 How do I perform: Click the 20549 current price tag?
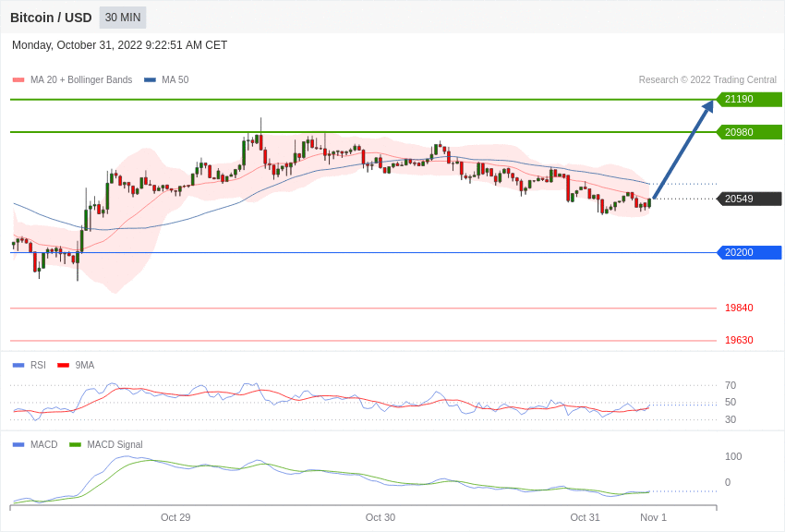click(748, 199)
